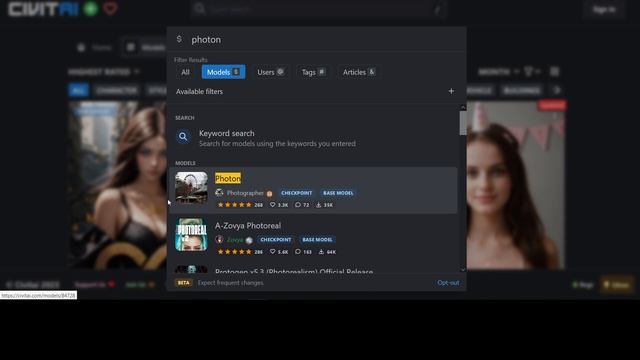Click the heart likes icon on A-Zovya Photoreal
This screenshot has height=360, width=640.
[272, 252]
